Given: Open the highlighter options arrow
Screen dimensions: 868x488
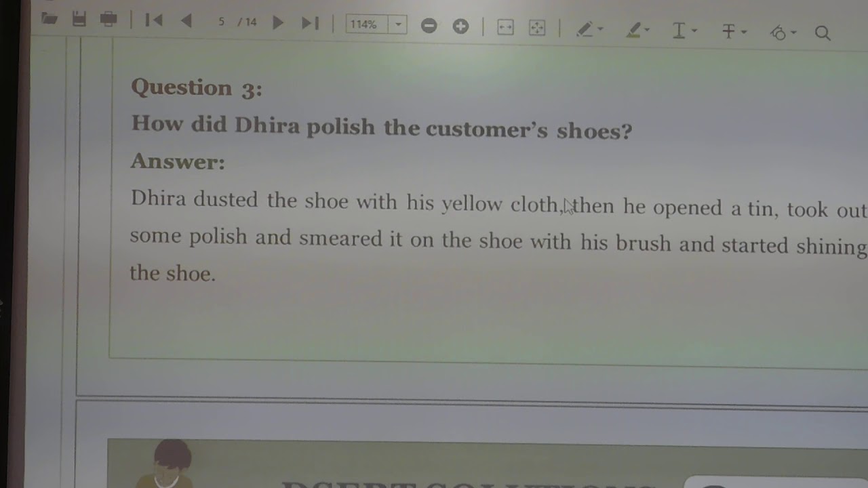Looking at the screenshot, I should (x=647, y=30).
